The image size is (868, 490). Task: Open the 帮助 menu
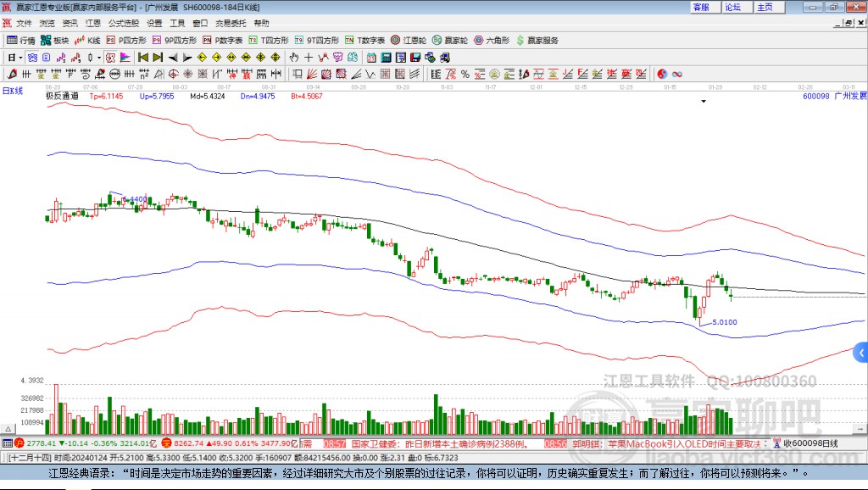261,23
